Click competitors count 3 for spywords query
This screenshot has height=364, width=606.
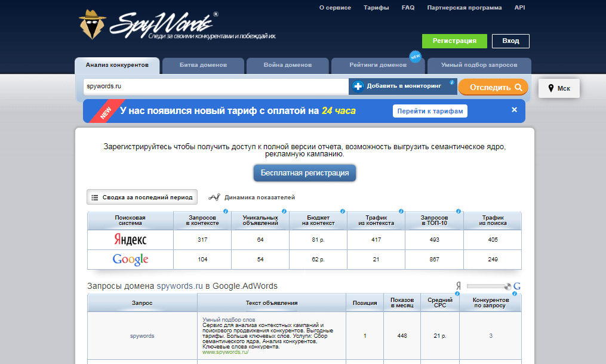(491, 336)
